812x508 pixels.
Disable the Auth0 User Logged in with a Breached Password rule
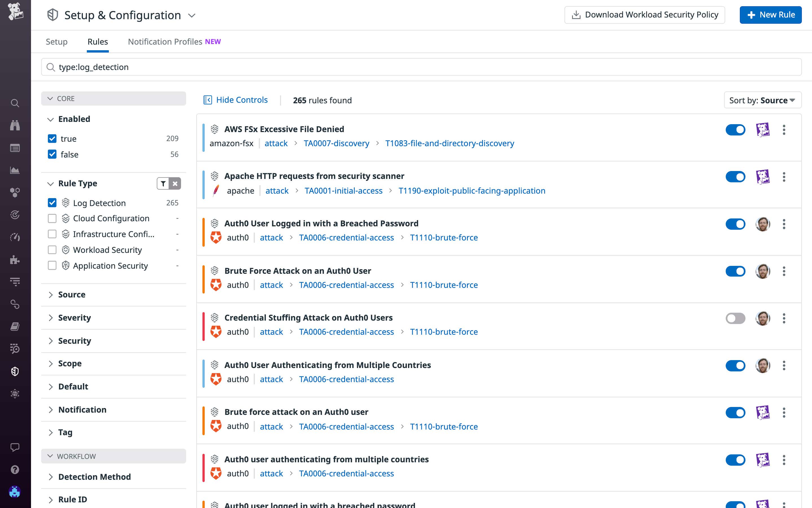click(736, 224)
